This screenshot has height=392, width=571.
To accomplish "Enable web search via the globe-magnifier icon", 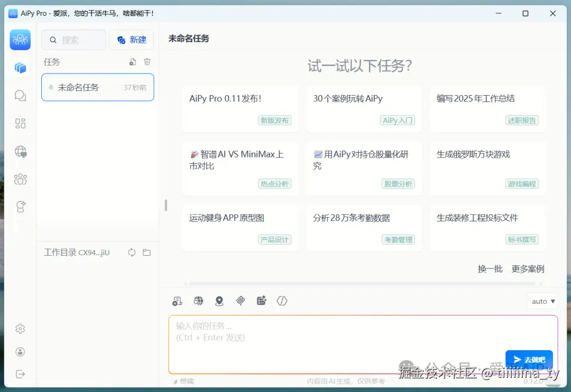I will (x=198, y=301).
